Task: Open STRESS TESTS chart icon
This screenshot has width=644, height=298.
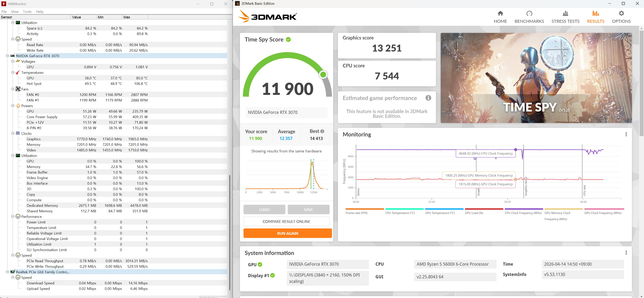Action: pyautogui.click(x=565, y=13)
